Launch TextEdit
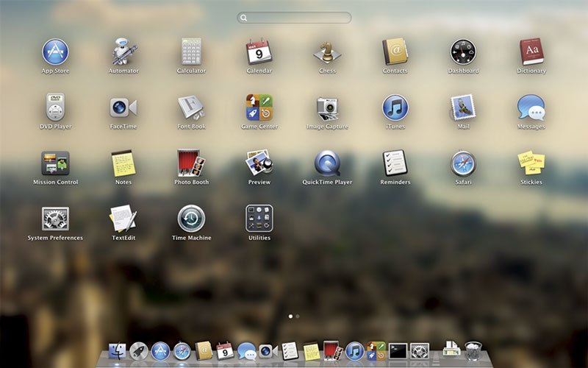Image resolution: width=588 pixels, height=368 pixels. [x=123, y=219]
